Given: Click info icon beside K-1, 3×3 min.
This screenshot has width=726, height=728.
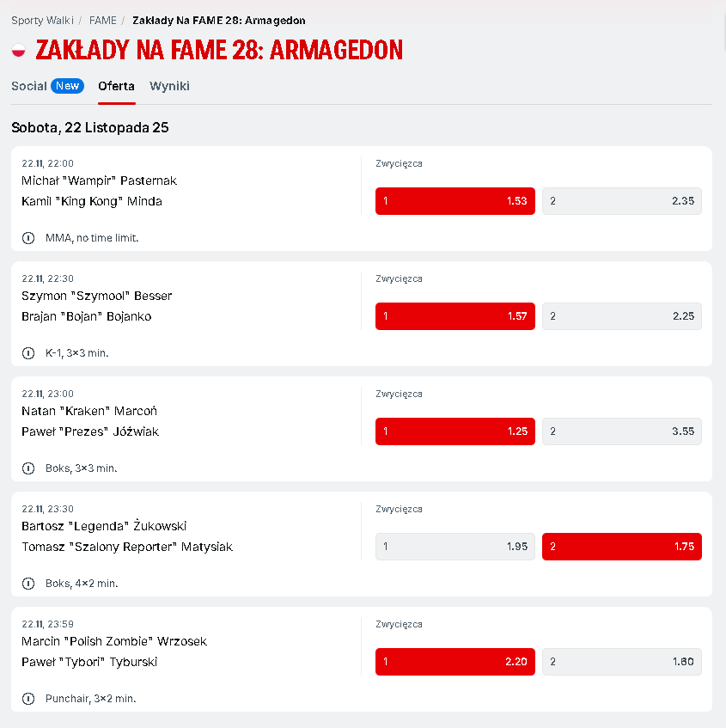Looking at the screenshot, I should [x=28, y=352].
